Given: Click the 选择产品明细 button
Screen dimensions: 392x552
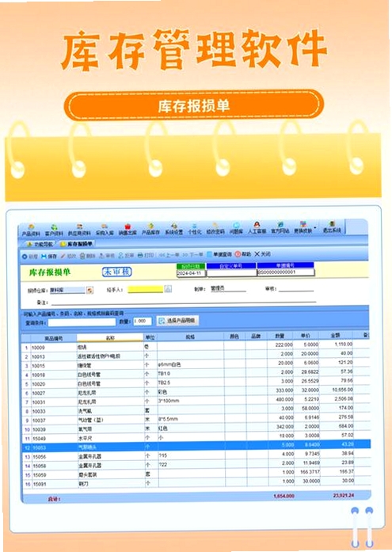Looking at the screenshot, I should [177, 321].
